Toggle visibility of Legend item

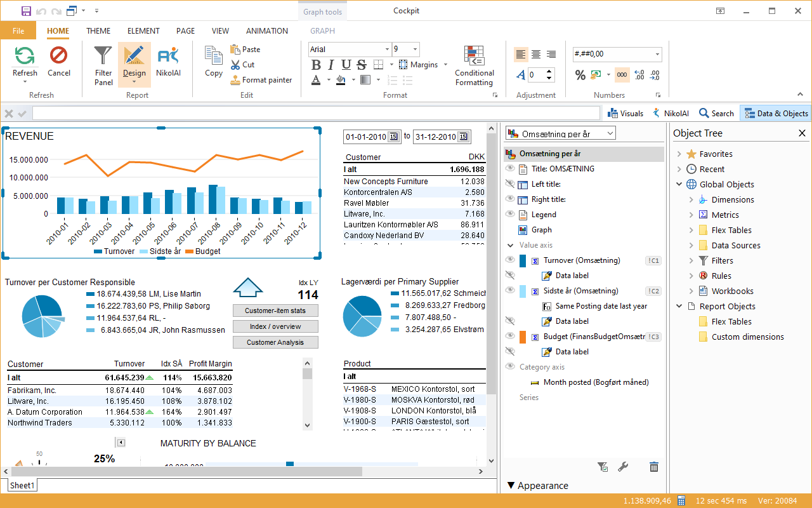[x=509, y=215]
